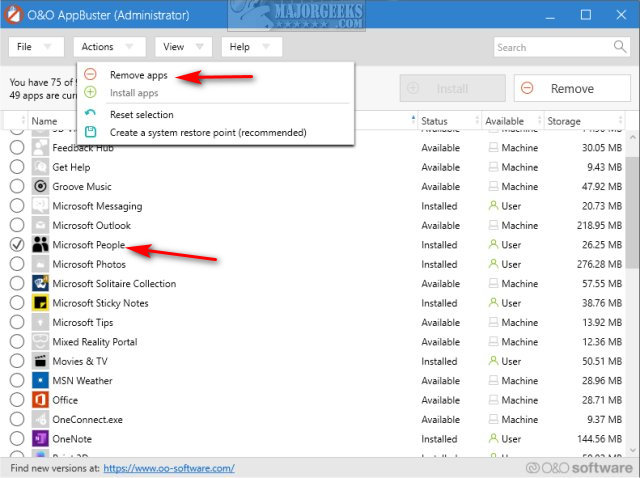The width and height of the screenshot is (640, 478).
Task: Click the Mixed Reality Portal icon
Action: click(x=40, y=342)
